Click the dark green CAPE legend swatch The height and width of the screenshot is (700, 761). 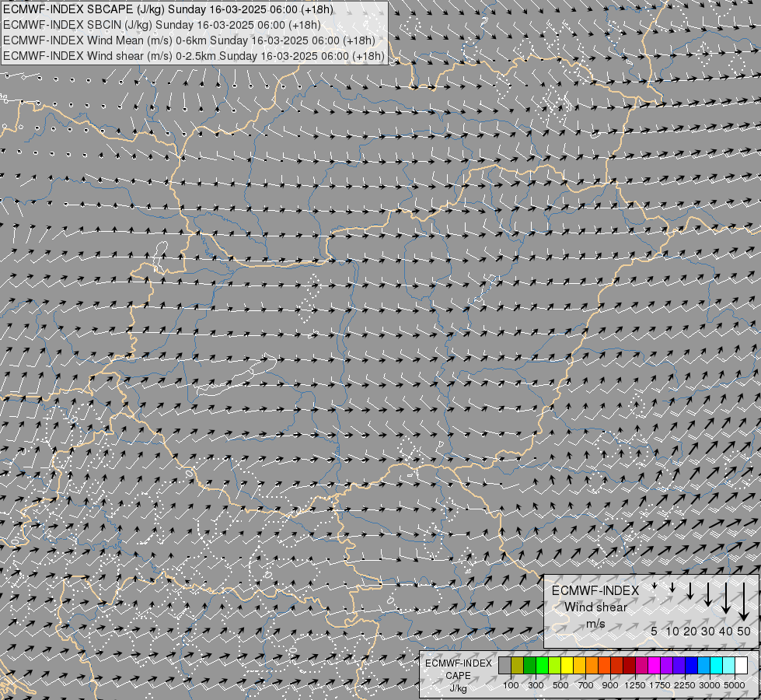(530, 665)
